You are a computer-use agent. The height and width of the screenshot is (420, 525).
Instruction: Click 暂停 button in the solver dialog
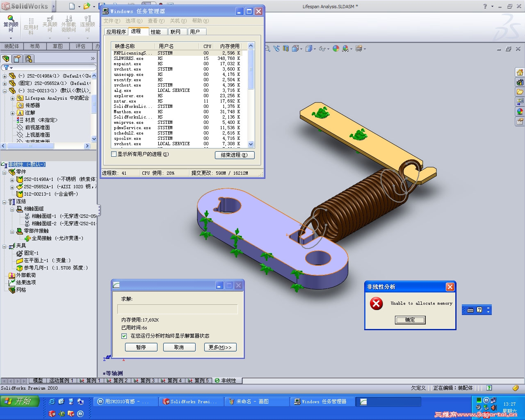pos(141,347)
